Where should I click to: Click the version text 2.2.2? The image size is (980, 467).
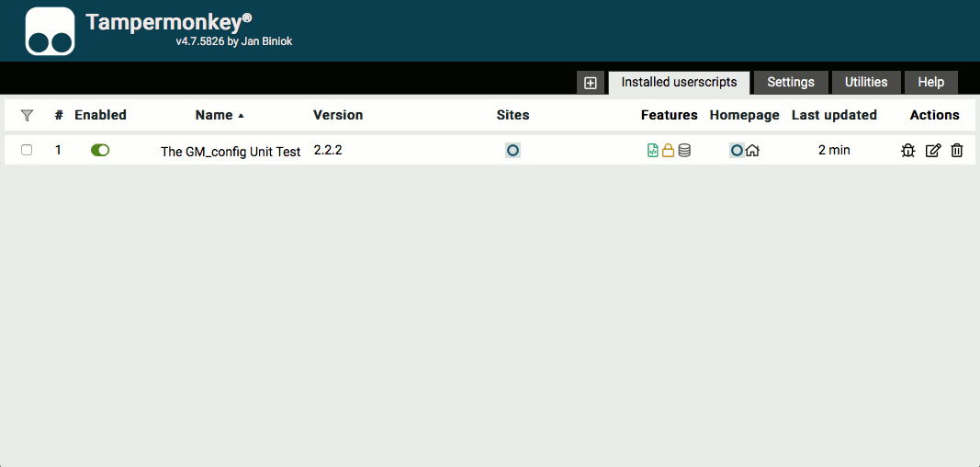coord(328,150)
